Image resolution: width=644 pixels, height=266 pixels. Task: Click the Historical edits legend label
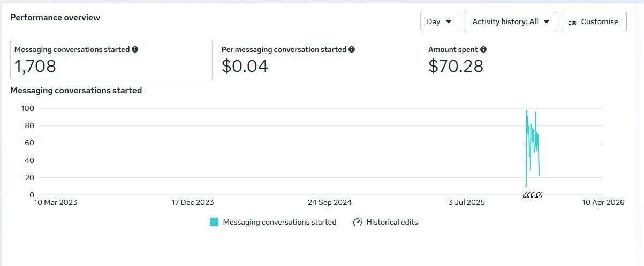coord(392,222)
